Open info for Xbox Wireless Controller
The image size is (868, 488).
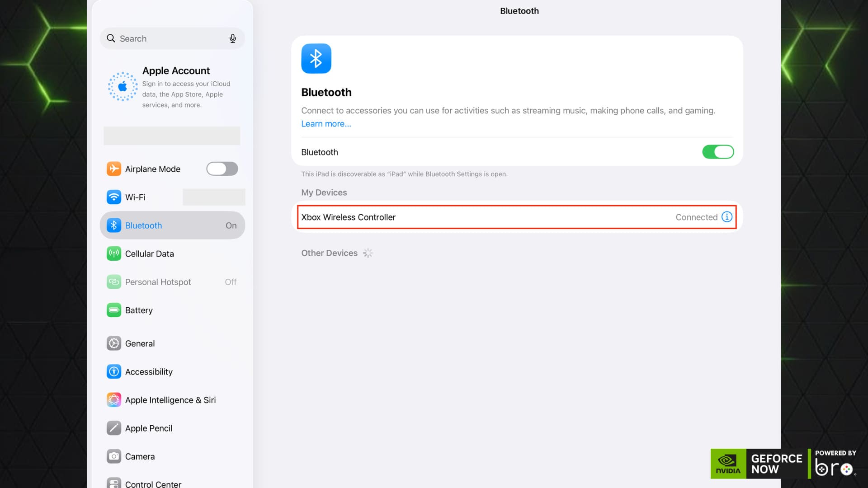727,217
